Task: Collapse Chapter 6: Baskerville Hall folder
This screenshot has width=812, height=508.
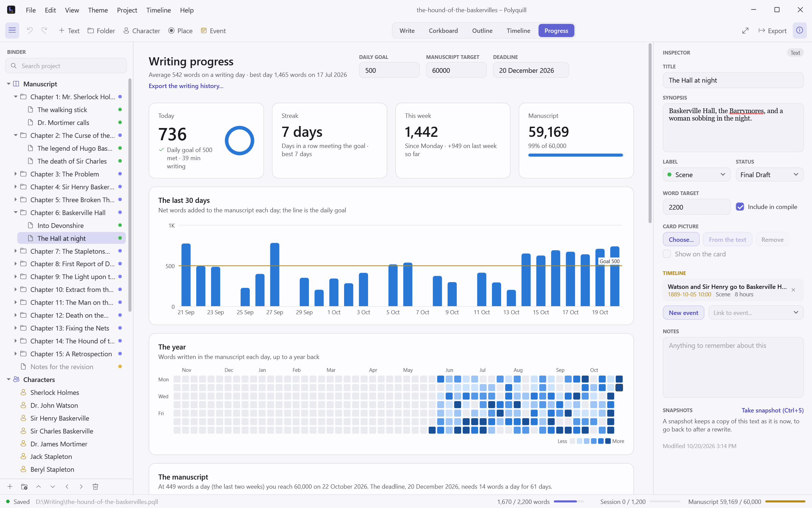Action: tap(16, 212)
